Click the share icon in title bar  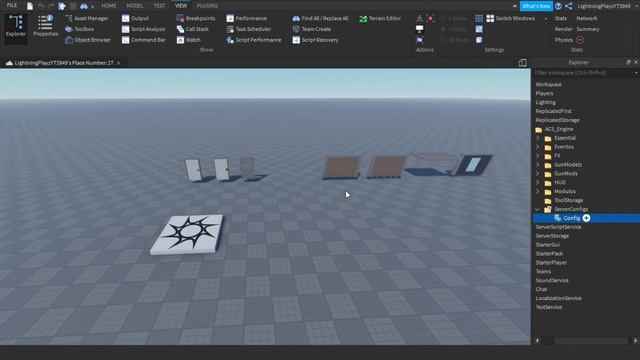[x=569, y=6]
